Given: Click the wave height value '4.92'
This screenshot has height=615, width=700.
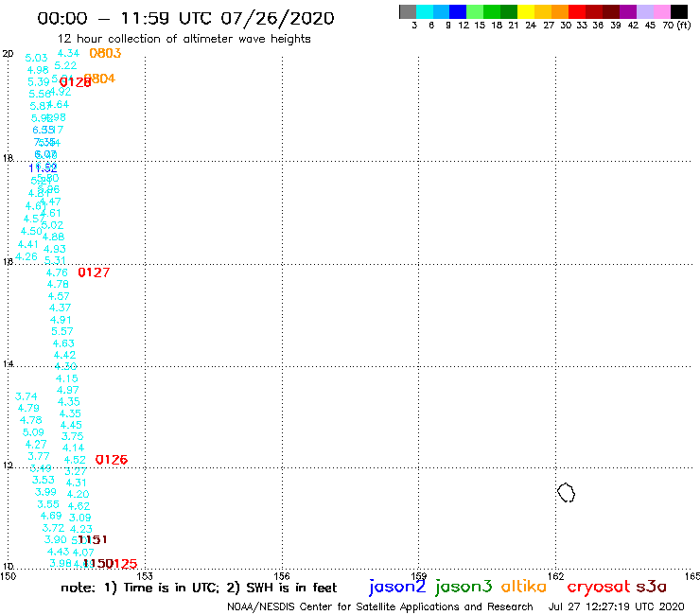Looking at the screenshot, I should coord(61,92).
